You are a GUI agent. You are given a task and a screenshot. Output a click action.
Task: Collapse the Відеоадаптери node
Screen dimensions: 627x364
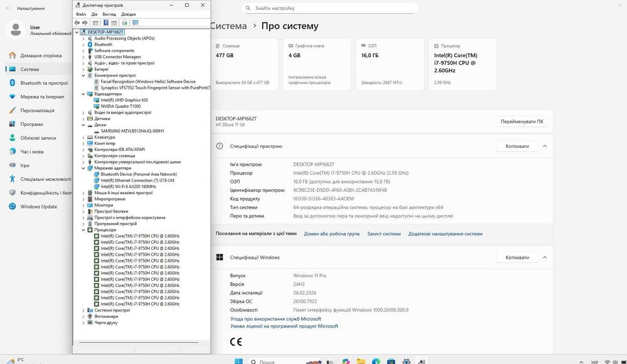[83, 94]
